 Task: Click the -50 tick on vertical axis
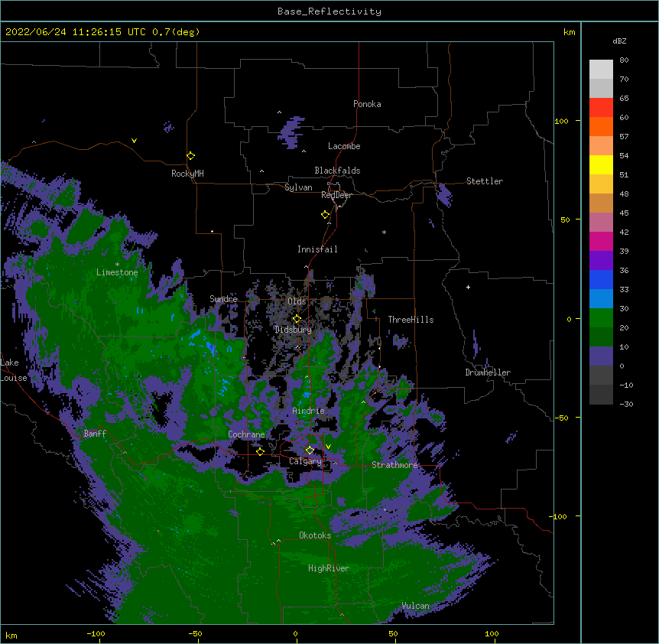point(561,418)
